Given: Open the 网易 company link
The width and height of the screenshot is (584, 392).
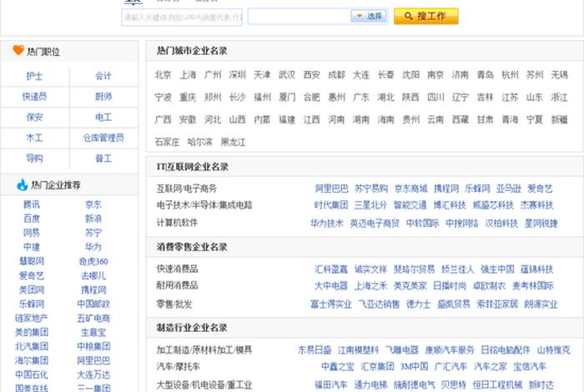Looking at the screenshot, I should pyautogui.click(x=32, y=233).
